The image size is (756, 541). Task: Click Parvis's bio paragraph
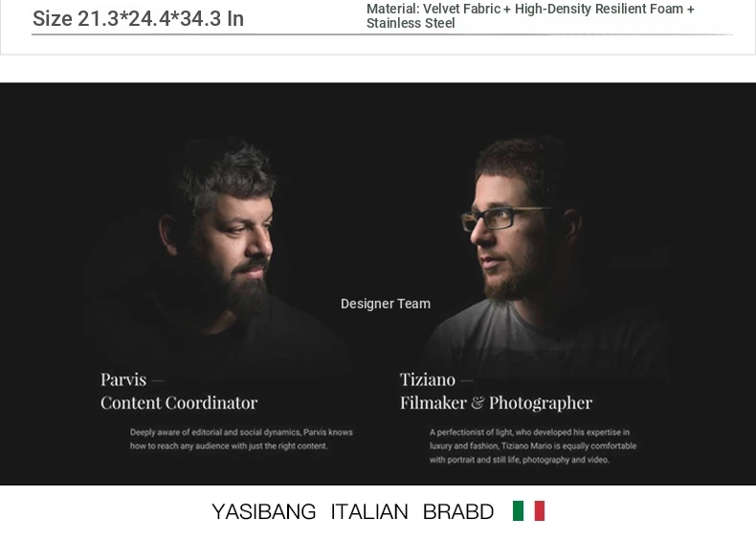pyautogui.click(x=241, y=440)
